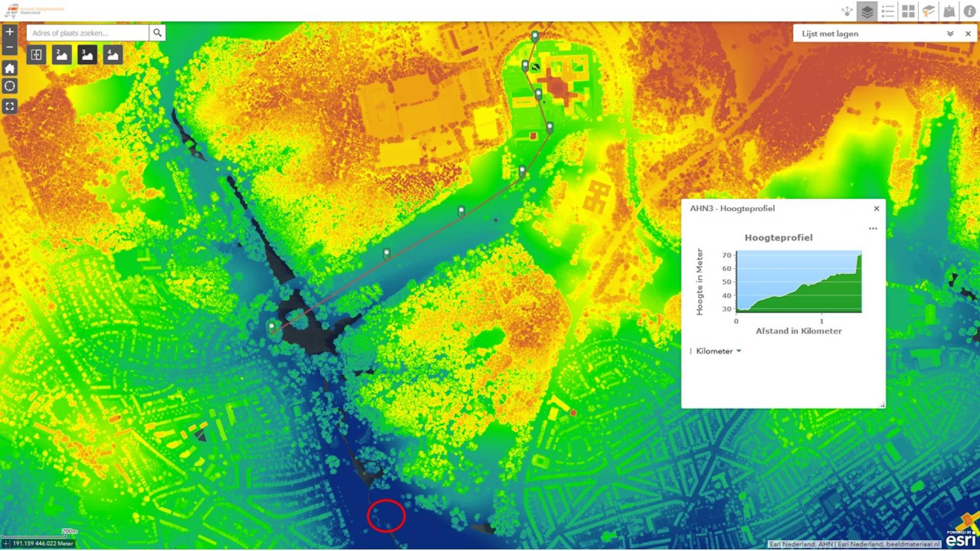
Task: Open the share widget icon
Action: (x=847, y=11)
